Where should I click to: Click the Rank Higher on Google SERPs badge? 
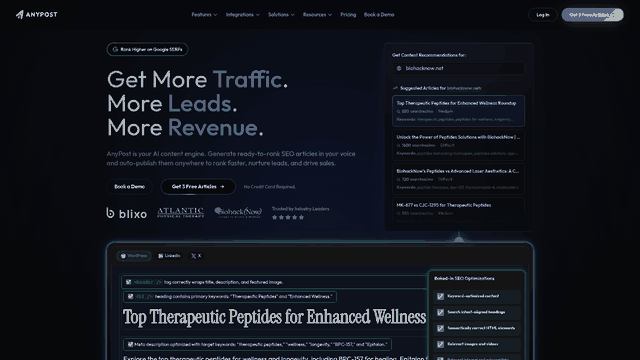coord(147,49)
